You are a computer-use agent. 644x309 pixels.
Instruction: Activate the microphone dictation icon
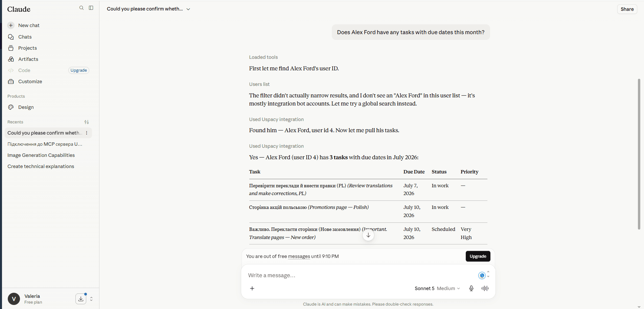[471, 288]
